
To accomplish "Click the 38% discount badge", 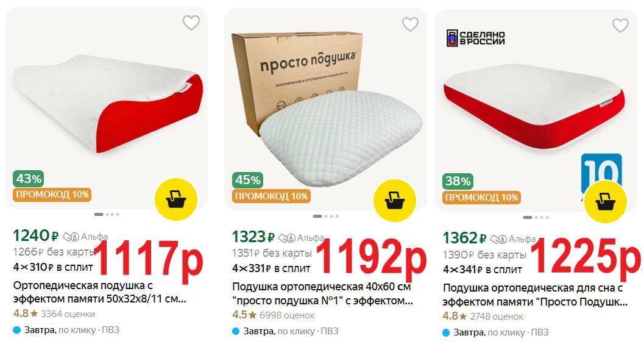I will (458, 181).
